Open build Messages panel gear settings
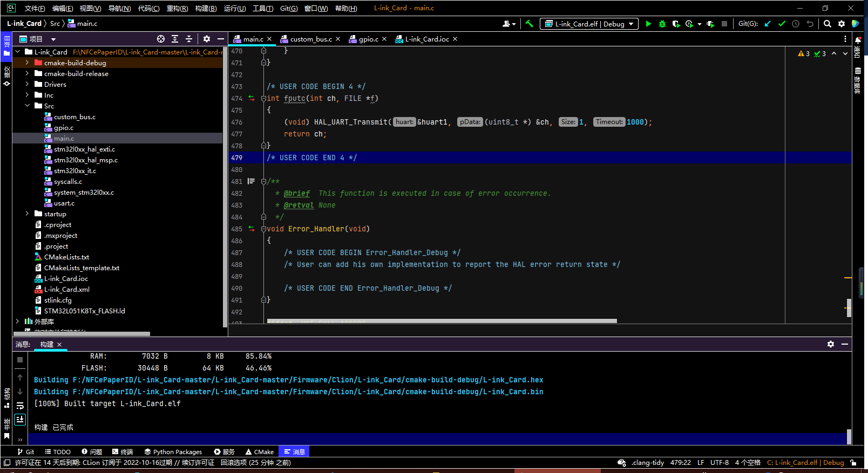The image size is (868, 473). click(831, 344)
